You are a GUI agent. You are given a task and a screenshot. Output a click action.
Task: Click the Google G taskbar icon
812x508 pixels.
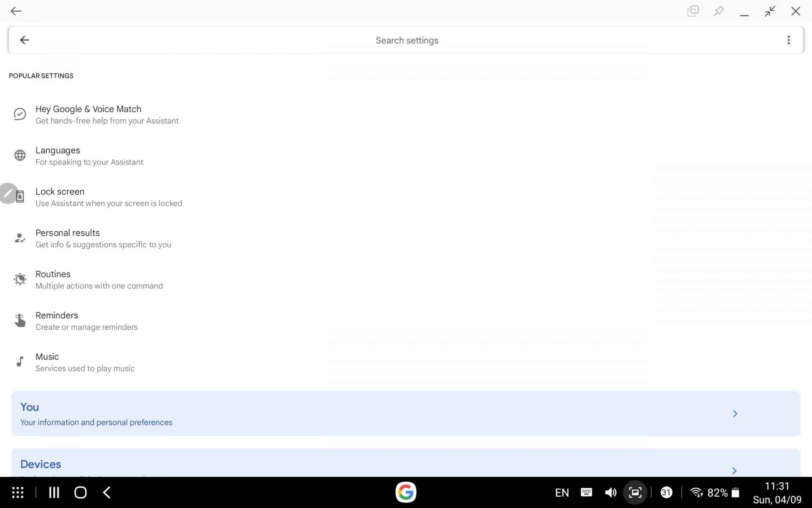(405, 492)
